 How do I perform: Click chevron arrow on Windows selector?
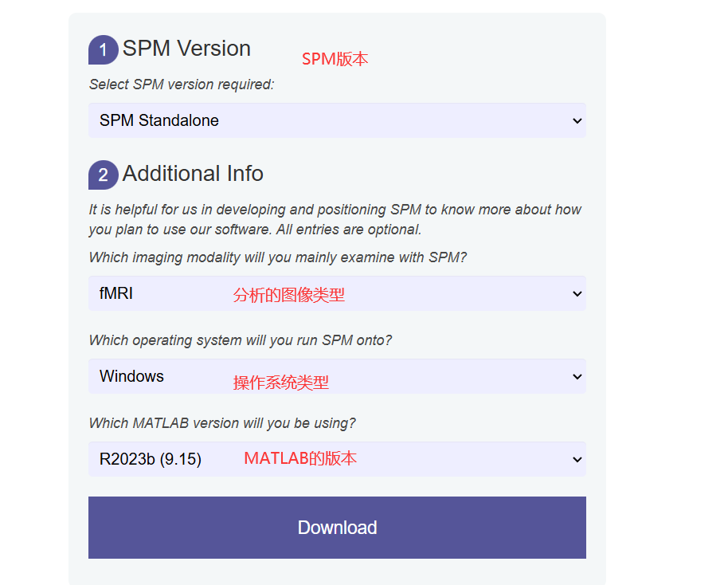pos(577,377)
